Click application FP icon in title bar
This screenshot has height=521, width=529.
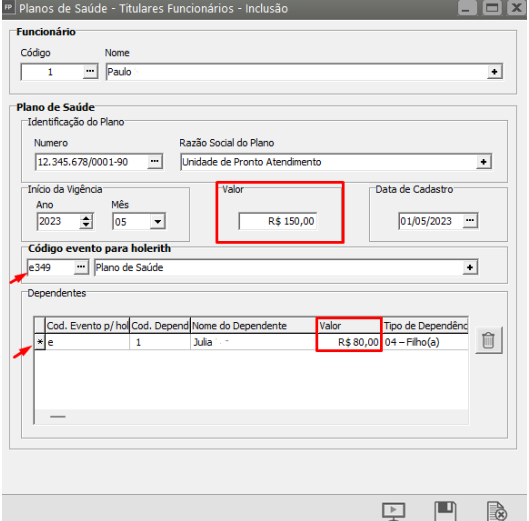[8, 7]
